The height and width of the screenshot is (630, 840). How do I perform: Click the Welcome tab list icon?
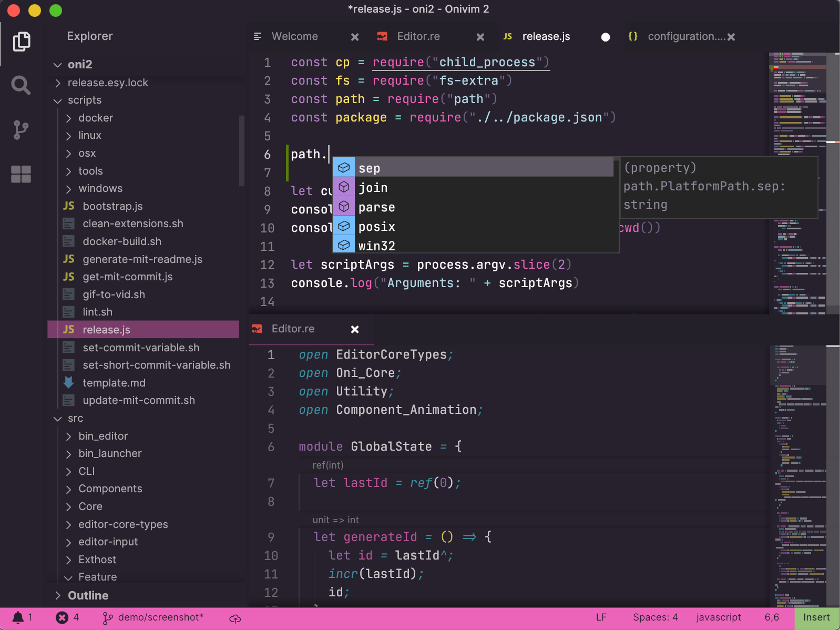tap(258, 36)
